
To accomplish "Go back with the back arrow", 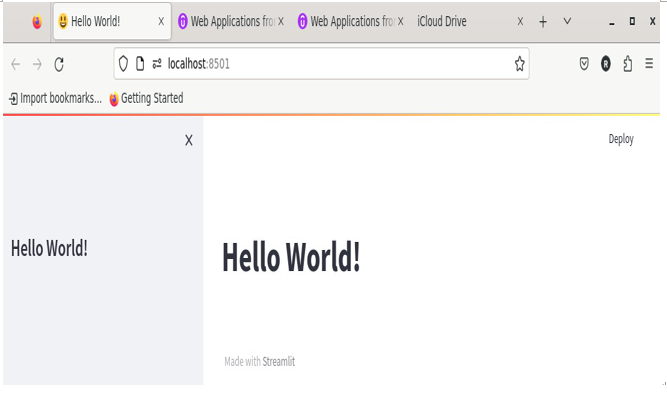I will (16, 64).
